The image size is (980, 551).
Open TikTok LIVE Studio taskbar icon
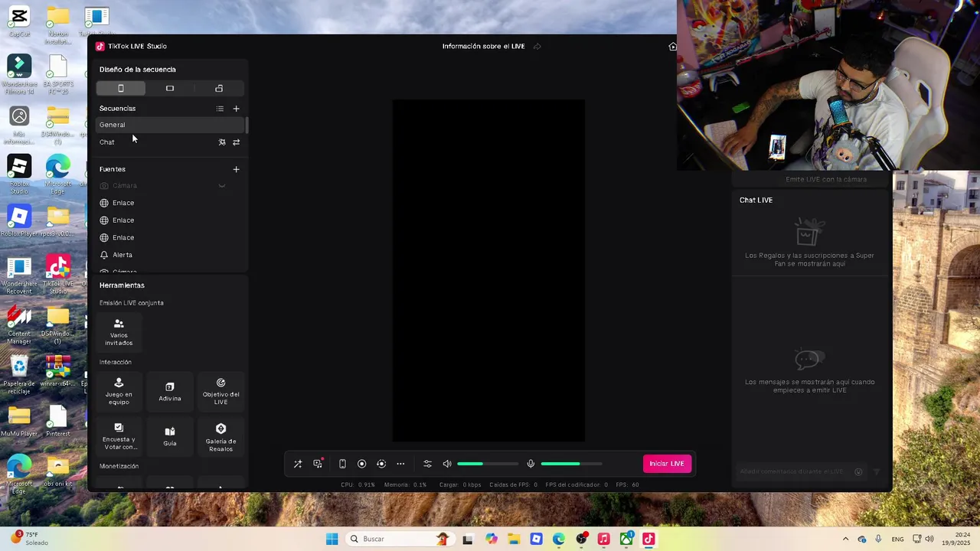(648, 539)
